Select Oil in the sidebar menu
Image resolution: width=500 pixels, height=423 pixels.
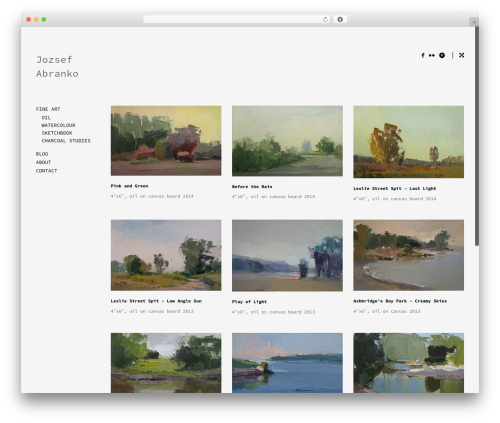tap(46, 118)
